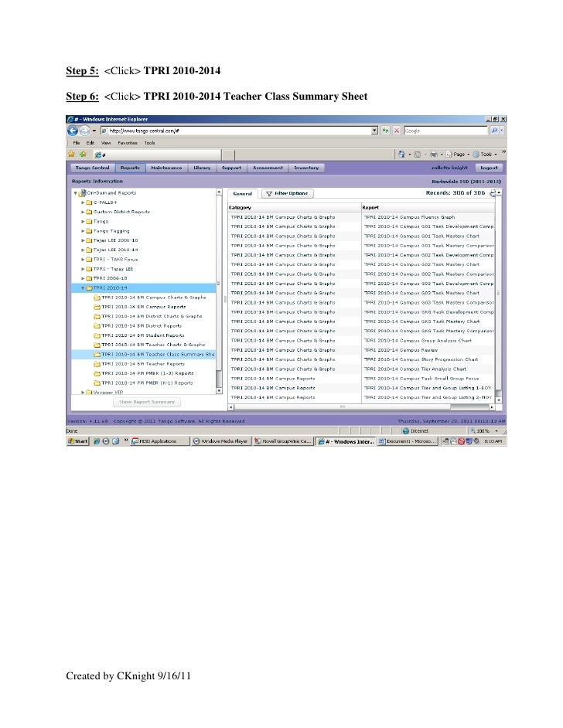Viewport: 563px width, 728px height.
Task: Click the Library navigation button
Action: point(202,168)
